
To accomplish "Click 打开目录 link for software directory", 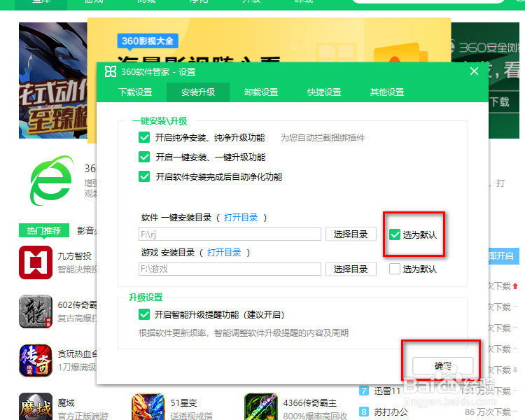I will click(x=241, y=218).
